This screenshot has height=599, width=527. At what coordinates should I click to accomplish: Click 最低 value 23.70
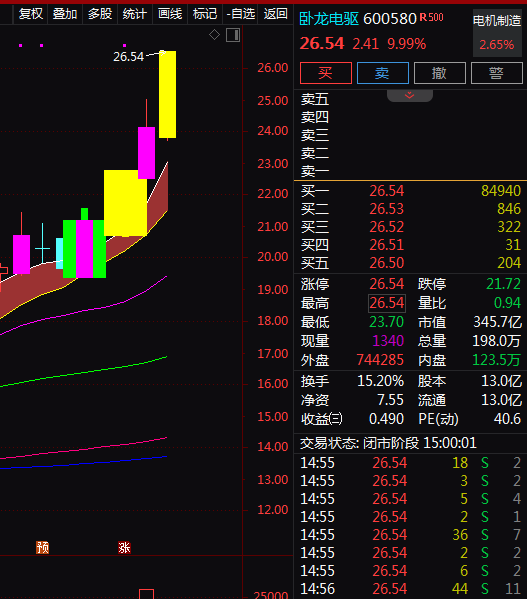coord(386,322)
